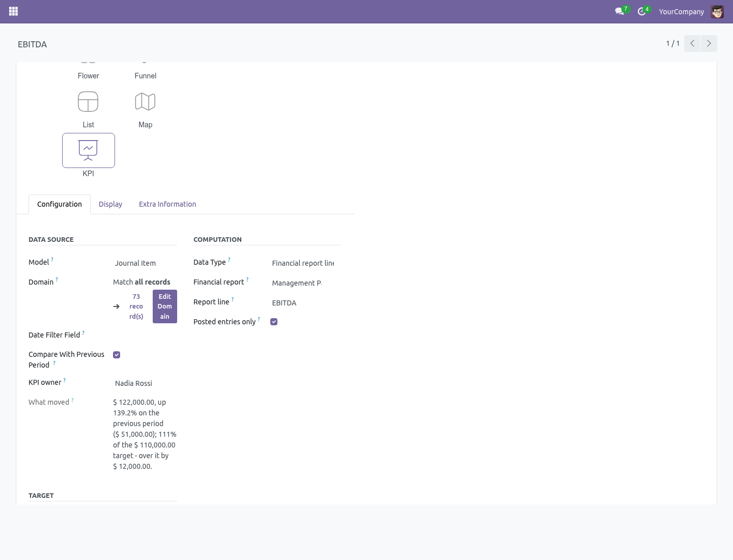Go to the next record arrow

point(709,43)
